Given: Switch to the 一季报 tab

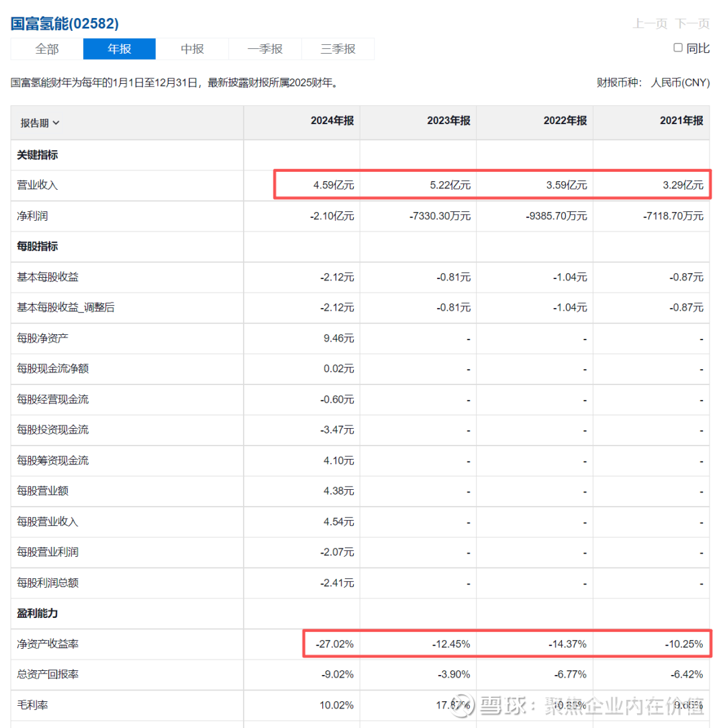Looking at the screenshot, I should (x=265, y=49).
